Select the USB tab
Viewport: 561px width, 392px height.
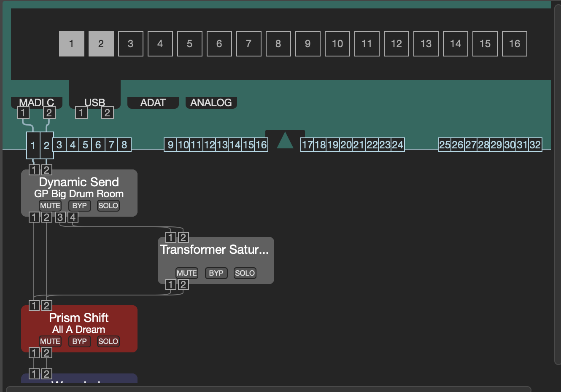click(94, 102)
